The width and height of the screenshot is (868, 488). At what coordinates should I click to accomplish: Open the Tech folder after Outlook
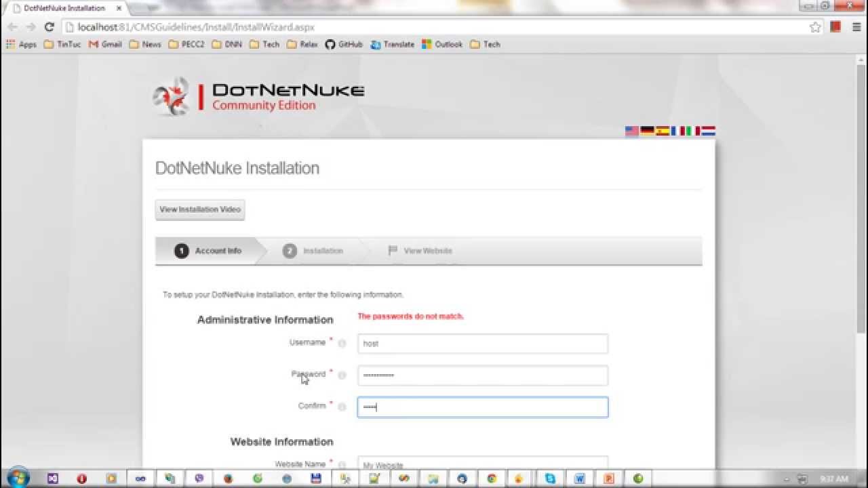pos(485,44)
